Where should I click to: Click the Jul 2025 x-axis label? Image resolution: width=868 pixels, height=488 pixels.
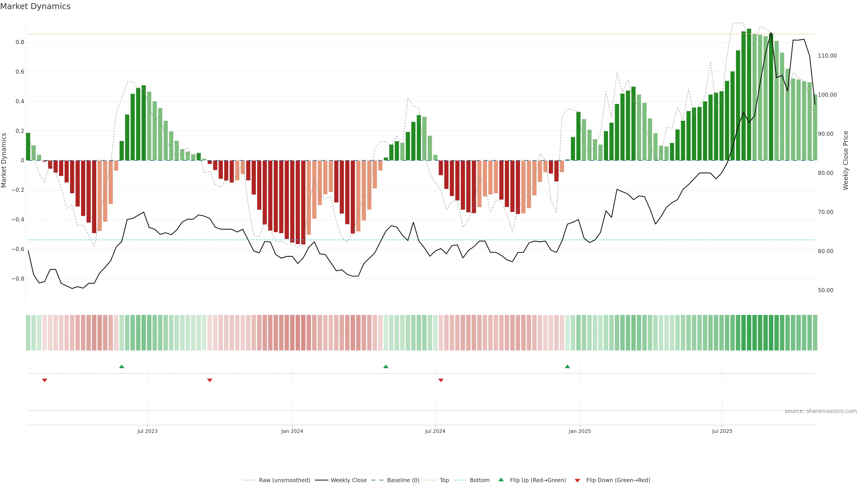(x=722, y=431)
